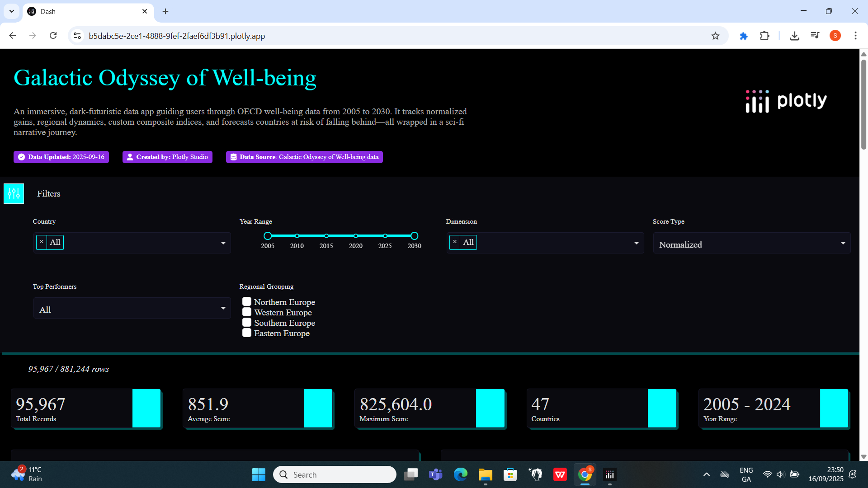
Task: Bookmark this page with star icon
Action: coord(715,36)
